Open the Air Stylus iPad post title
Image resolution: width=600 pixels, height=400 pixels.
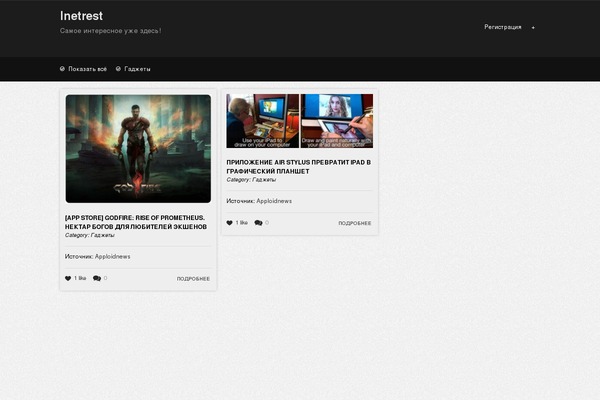click(x=298, y=167)
